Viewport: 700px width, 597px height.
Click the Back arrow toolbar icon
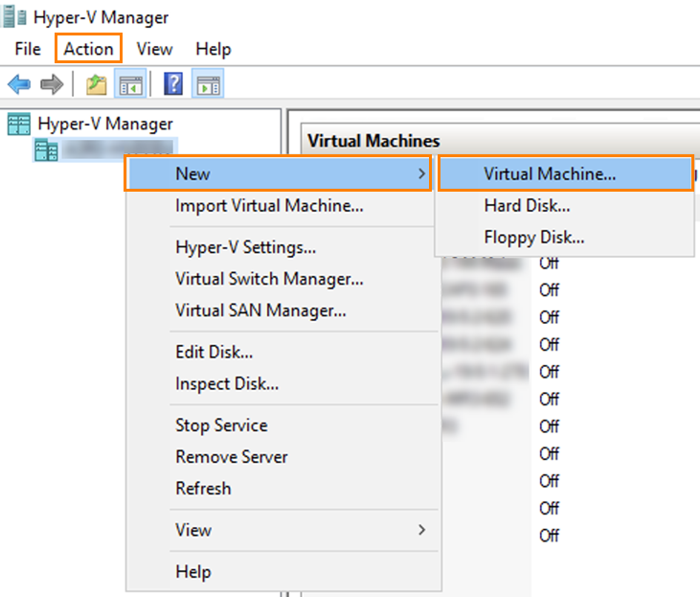coord(19,85)
